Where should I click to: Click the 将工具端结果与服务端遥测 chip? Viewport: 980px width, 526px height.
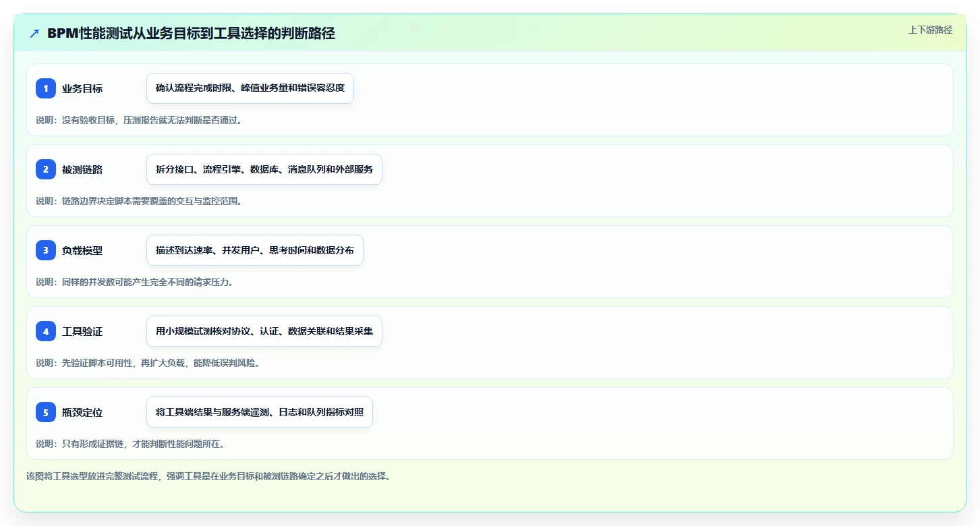coord(260,412)
